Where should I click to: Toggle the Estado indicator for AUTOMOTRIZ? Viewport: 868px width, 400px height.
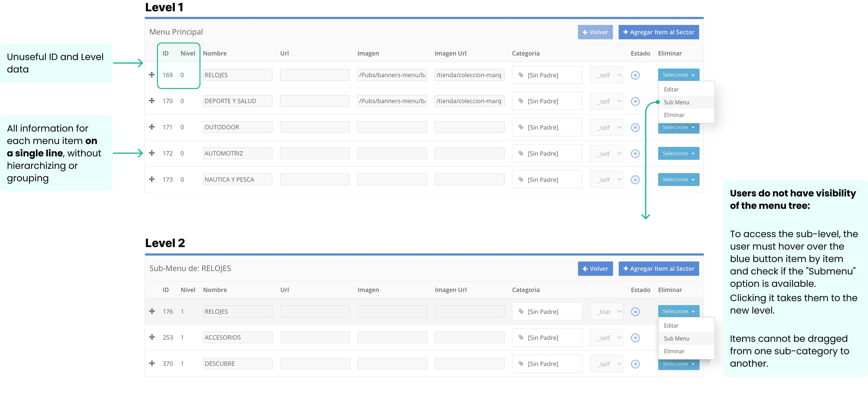[x=635, y=153]
